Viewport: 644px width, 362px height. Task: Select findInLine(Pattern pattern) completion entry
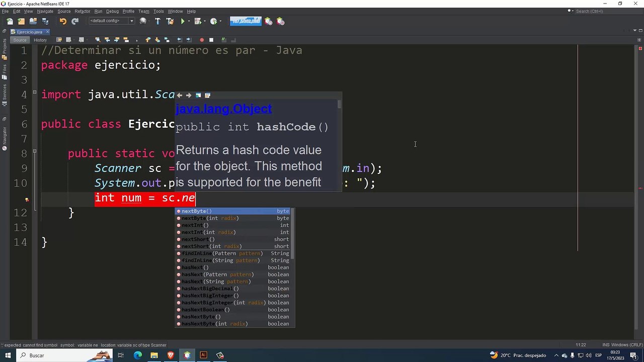[232, 253]
